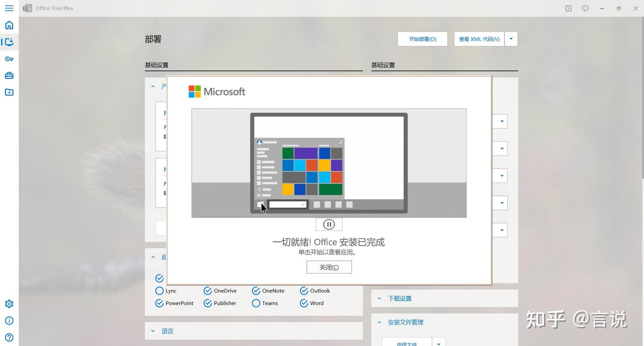Open Office Tool Plus settings gear

[x=9, y=303]
